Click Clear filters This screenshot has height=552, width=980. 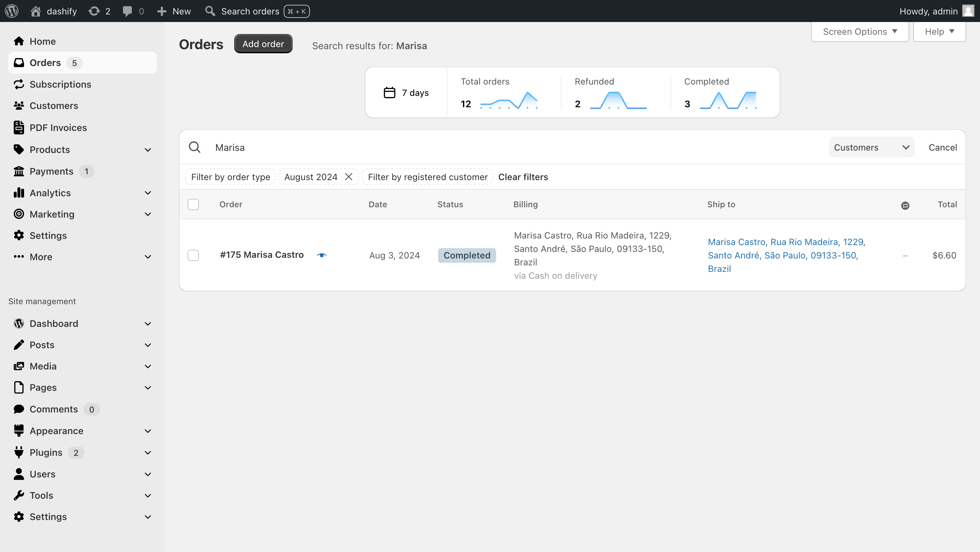point(523,177)
